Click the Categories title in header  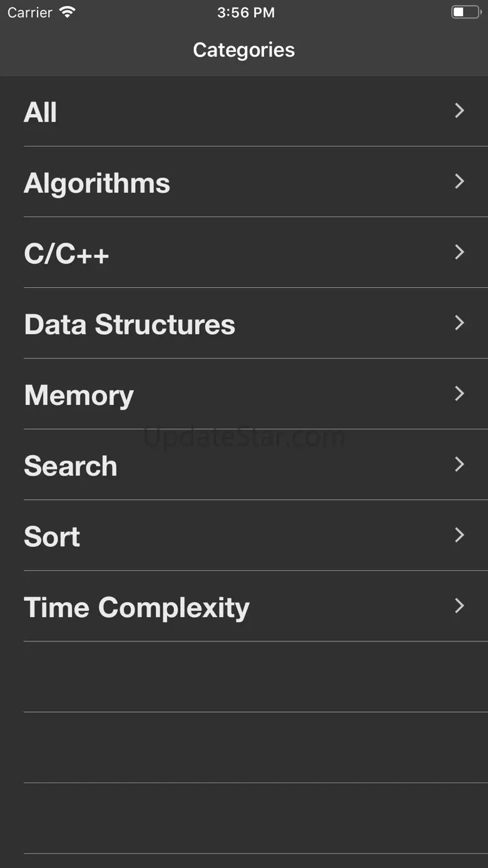243,50
